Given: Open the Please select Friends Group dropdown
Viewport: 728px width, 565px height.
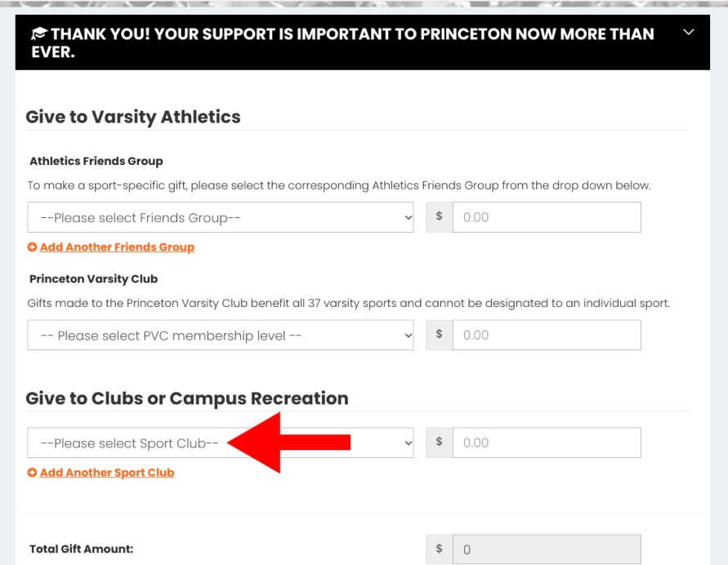Looking at the screenshot, I should (x=220, y=217).
